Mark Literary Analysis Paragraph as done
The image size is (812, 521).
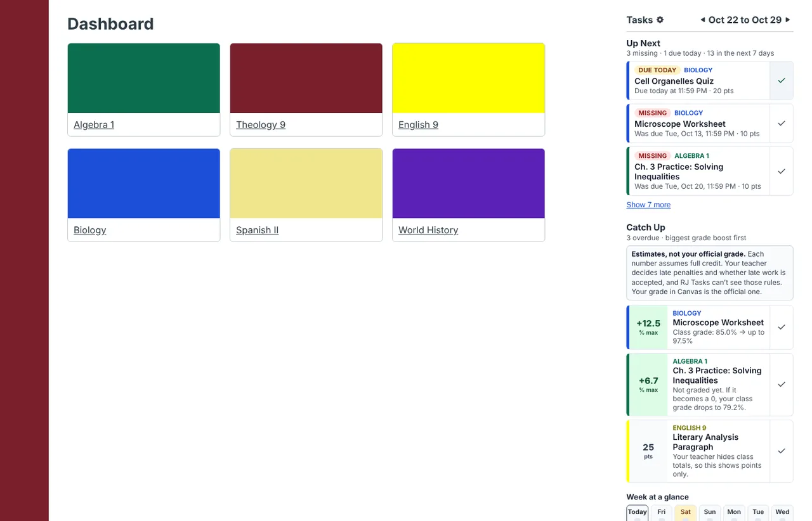click(782, 451)
